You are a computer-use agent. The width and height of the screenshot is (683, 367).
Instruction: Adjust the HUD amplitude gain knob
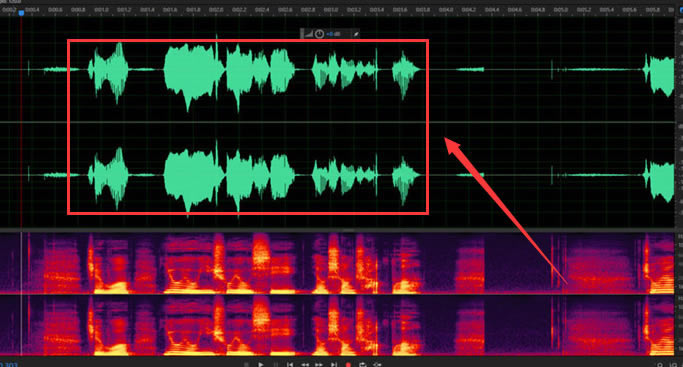point(319,34)
